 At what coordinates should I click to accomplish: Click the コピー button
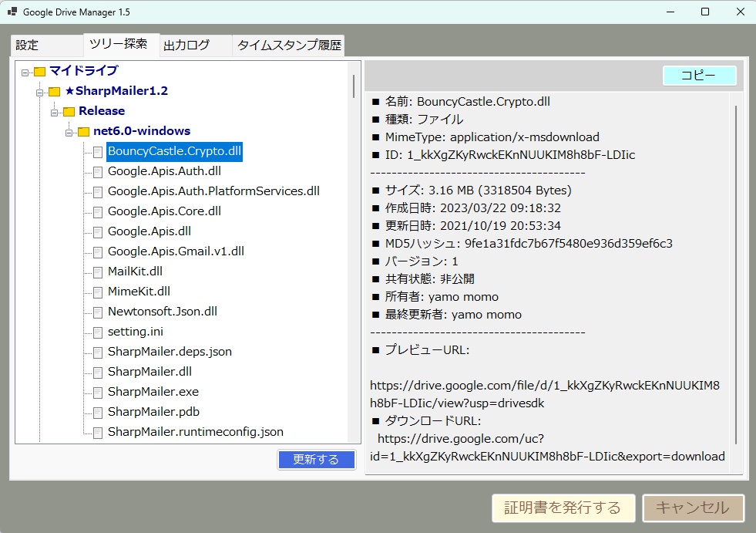[699, 76]
